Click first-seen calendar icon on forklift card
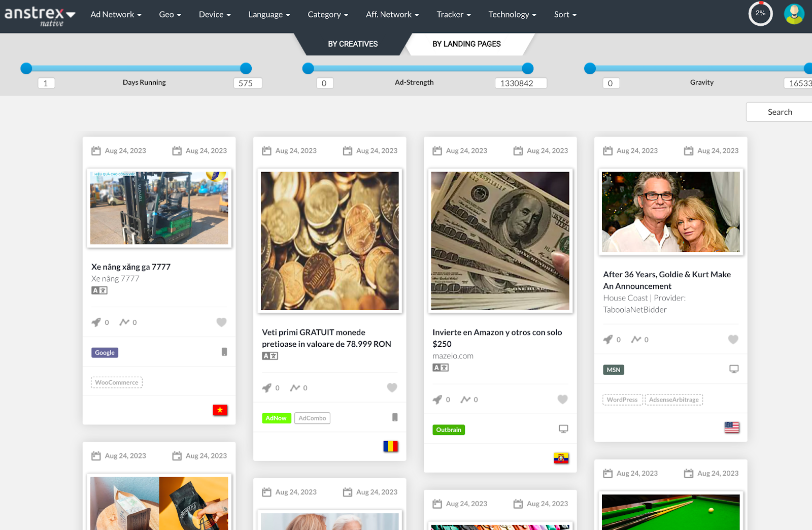The height and width of the screenshot is (530, 812). click(x=96, y=151)
